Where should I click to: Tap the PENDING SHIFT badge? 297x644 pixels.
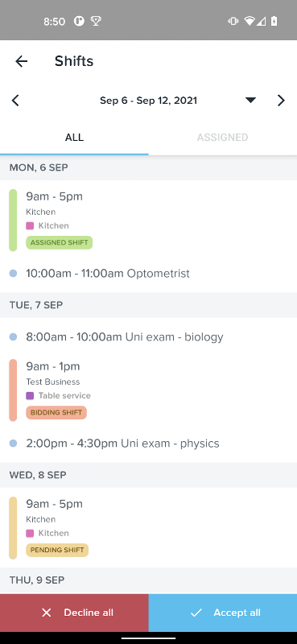click(x=57, y=550)
